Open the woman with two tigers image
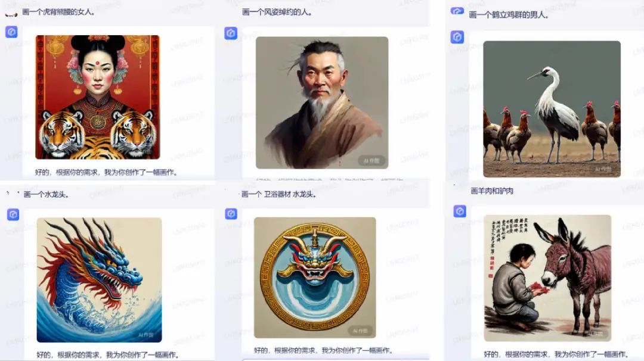The height and width of the screenshot is (361, 644). coord(98,97)
